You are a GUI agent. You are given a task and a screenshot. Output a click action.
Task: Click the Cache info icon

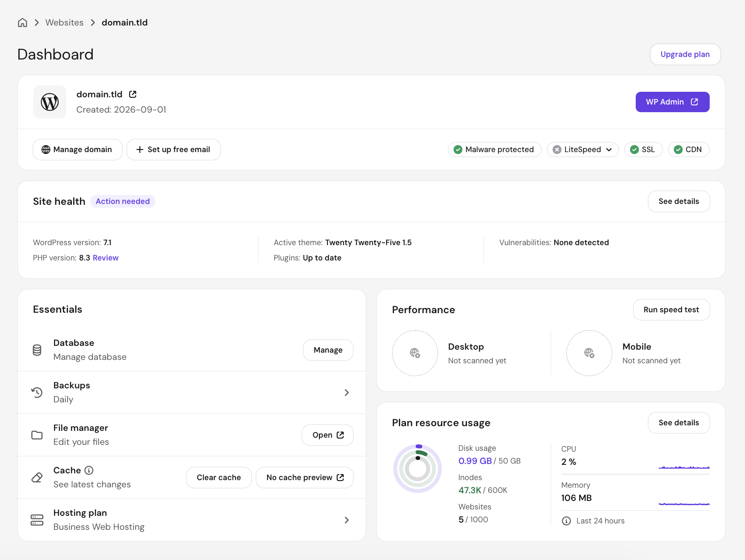pos(89,470)
